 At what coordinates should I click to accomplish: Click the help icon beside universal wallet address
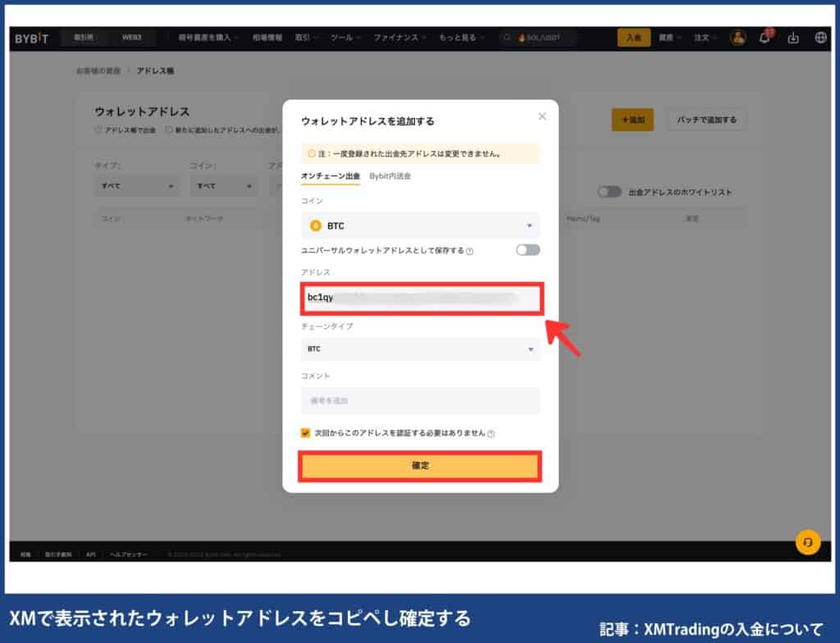[x=470, y=251]
